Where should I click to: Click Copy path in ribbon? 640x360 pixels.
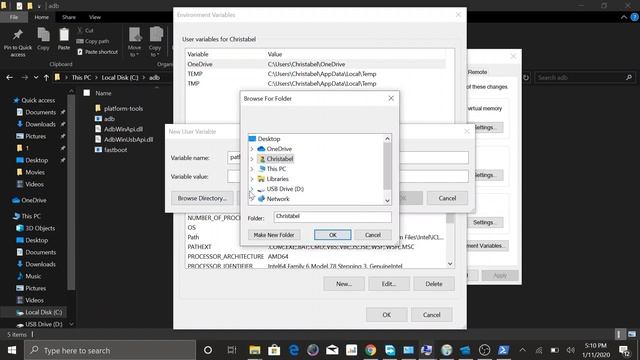93,41
